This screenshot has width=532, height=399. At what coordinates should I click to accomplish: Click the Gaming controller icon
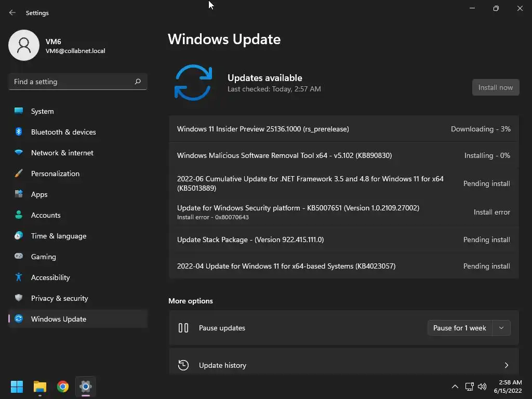(x=19, y=256)
